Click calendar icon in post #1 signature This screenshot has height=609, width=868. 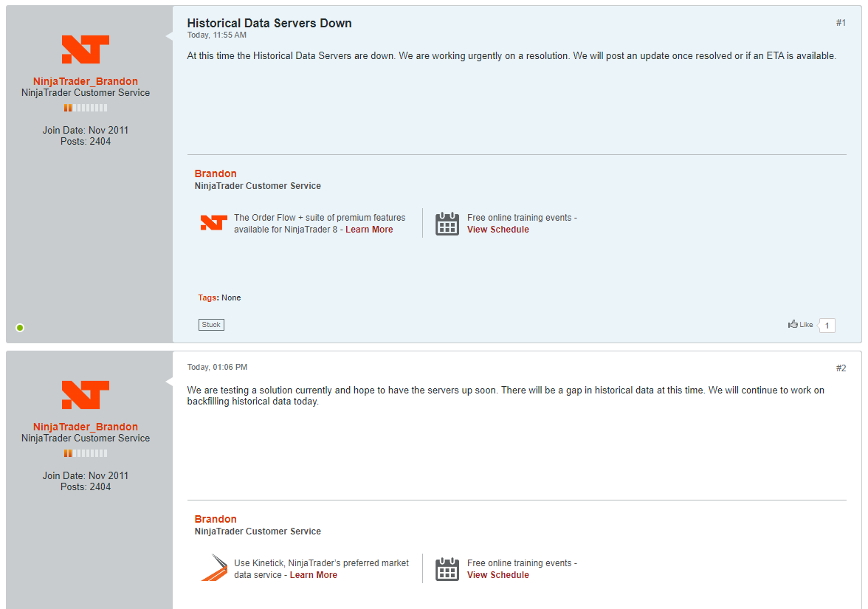447,224
